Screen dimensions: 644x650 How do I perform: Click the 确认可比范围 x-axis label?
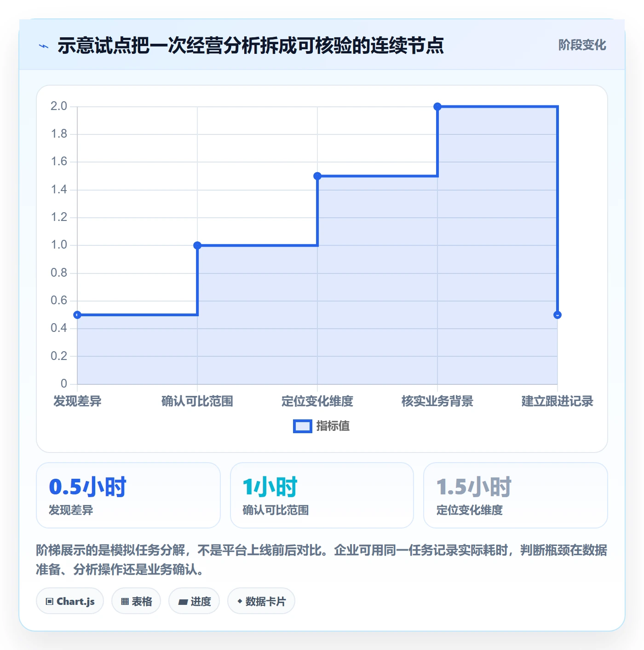click(x=197, y=401)
